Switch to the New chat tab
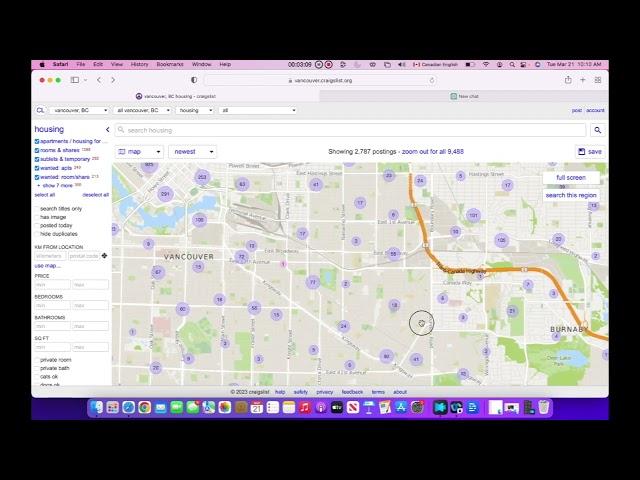 click(x=464, y=96)
